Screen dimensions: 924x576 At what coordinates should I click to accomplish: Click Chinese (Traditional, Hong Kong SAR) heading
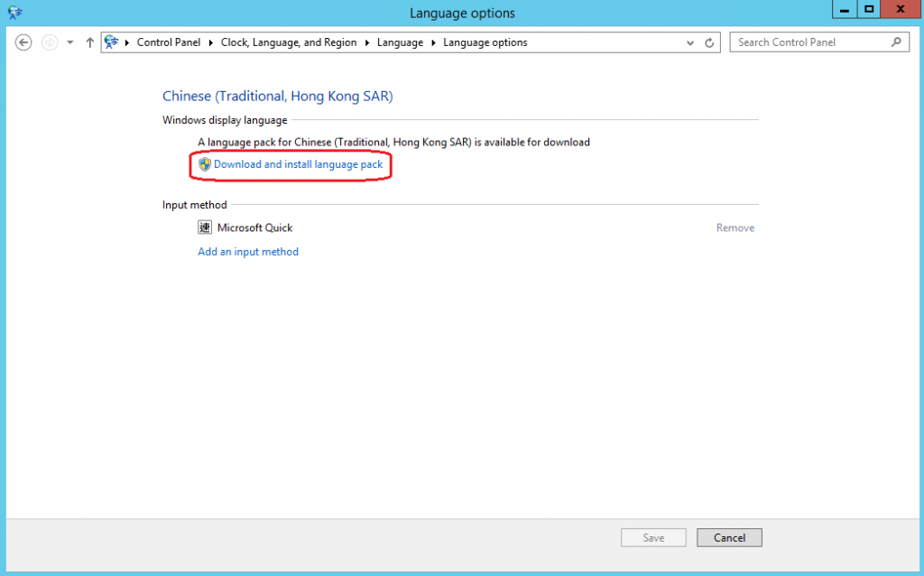pos(278,96)
